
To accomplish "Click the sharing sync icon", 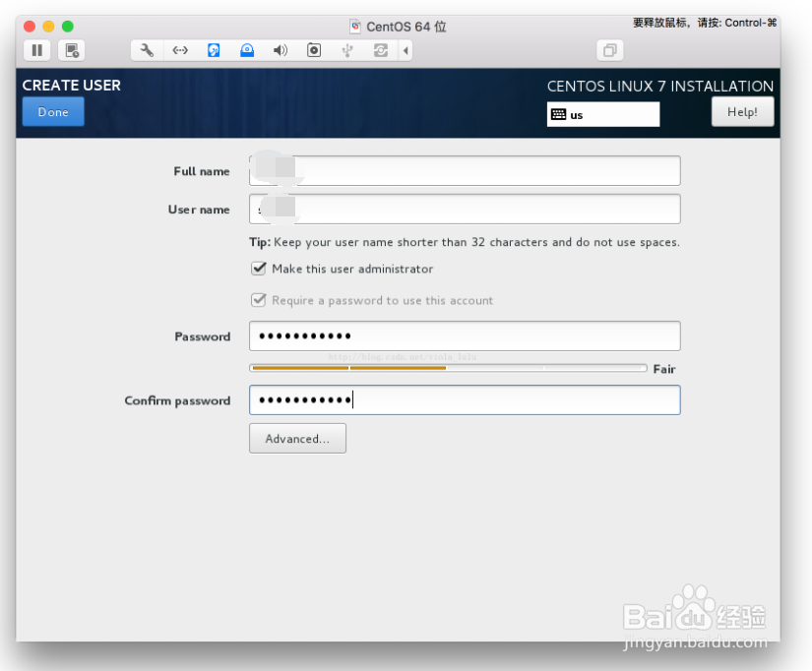I will point(381,50).
